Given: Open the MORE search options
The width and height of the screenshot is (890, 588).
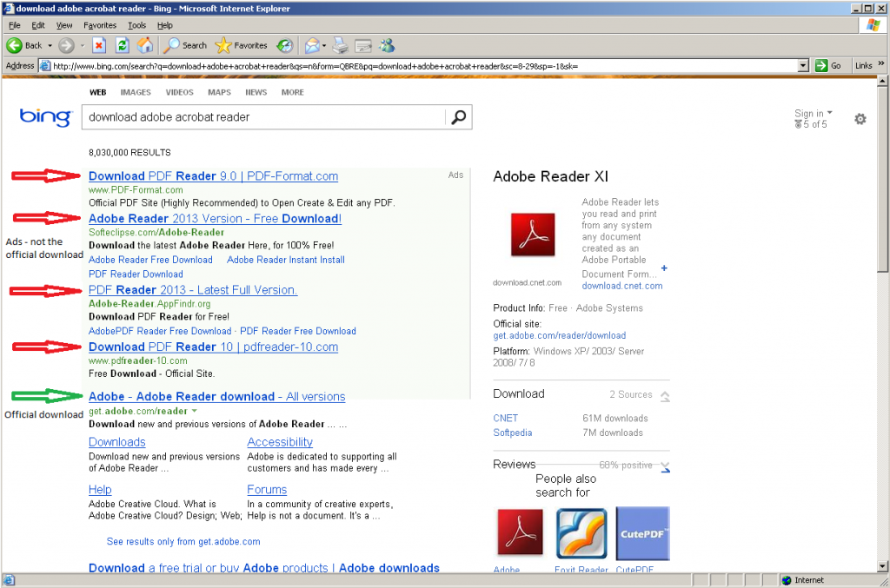Looking at the screenshot, I should (292, 92).
